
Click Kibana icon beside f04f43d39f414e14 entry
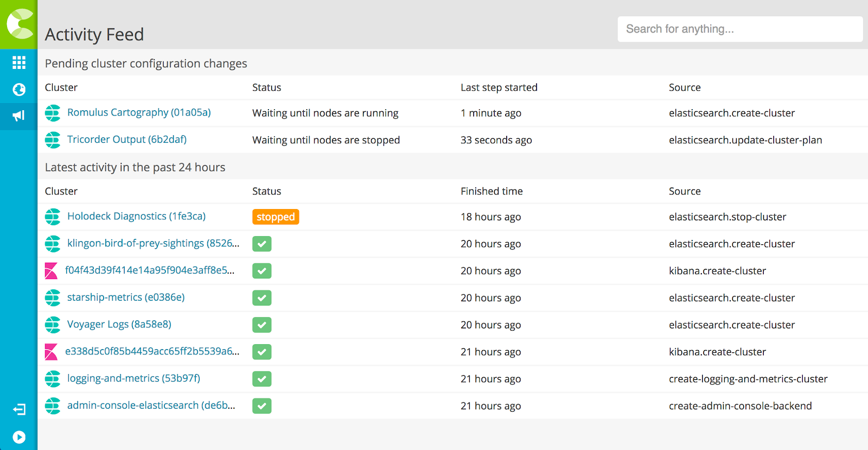click(51, 271)
